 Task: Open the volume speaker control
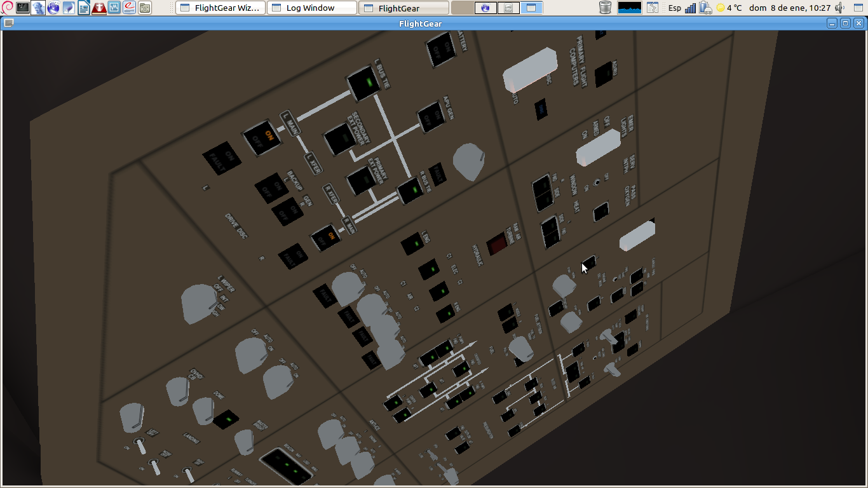840,8
